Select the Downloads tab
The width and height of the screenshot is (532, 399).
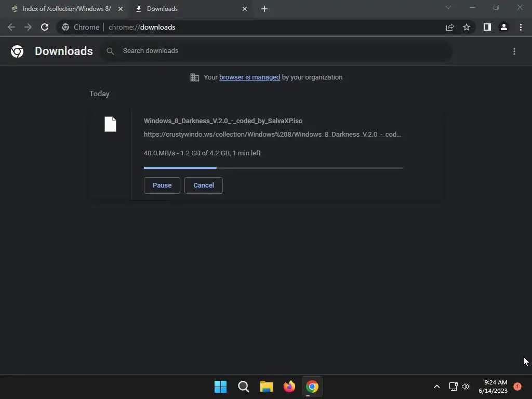(191, 9)
